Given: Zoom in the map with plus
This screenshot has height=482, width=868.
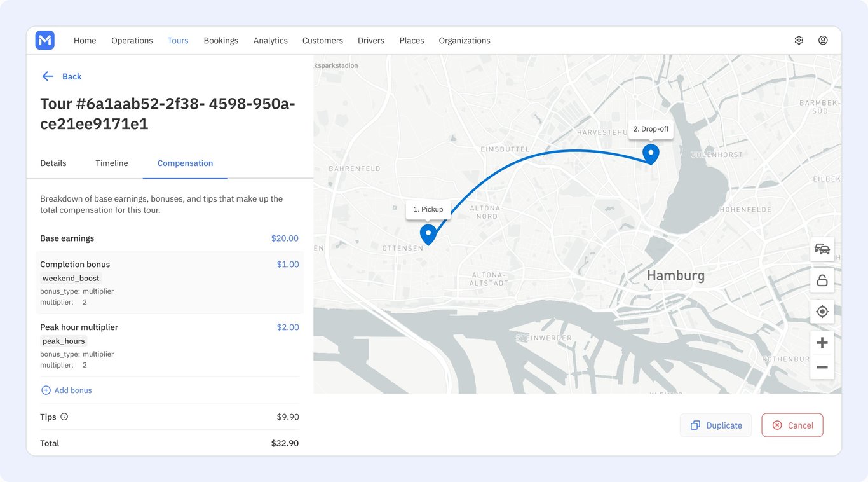Looking at the screenshot, I should coord(822,343).
